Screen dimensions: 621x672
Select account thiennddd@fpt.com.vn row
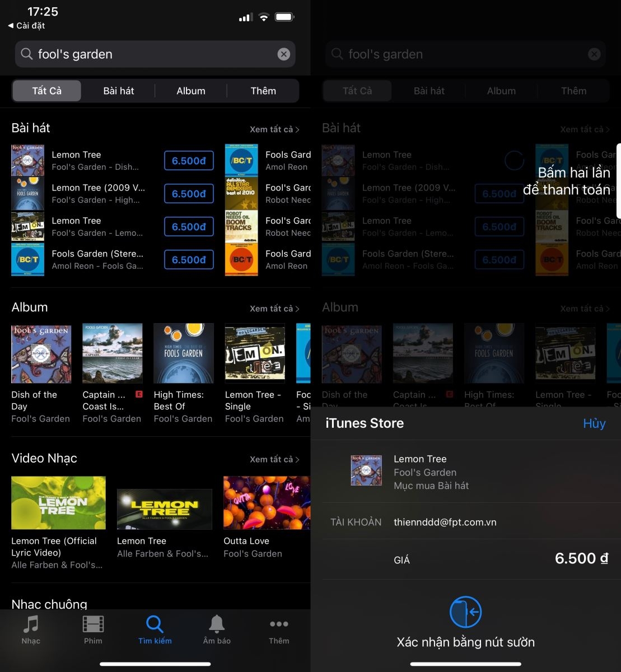[466, 522]
